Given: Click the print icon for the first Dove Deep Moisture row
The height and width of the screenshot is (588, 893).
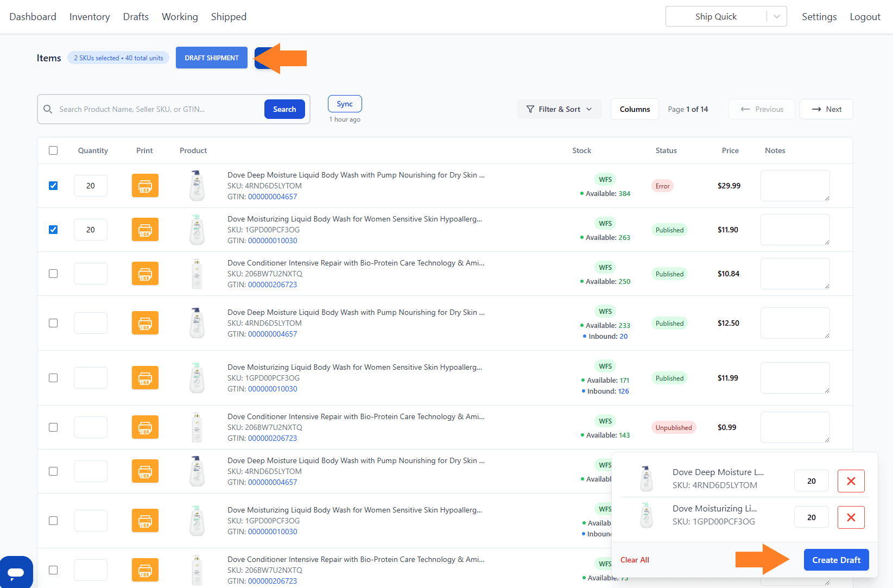Looking at the screenshot, I should coord(145,186).
